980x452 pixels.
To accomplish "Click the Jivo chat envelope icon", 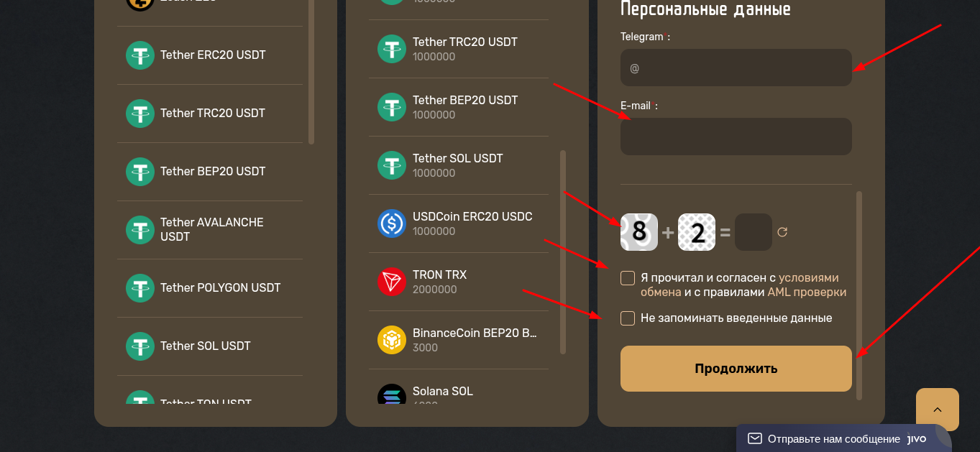I will (754, 438).
